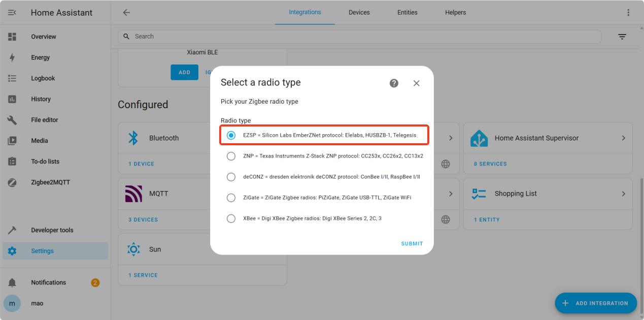Click globe icon on the 8 SERVICES row
Viewport: 644px width, 320px height.
point(446,164)
